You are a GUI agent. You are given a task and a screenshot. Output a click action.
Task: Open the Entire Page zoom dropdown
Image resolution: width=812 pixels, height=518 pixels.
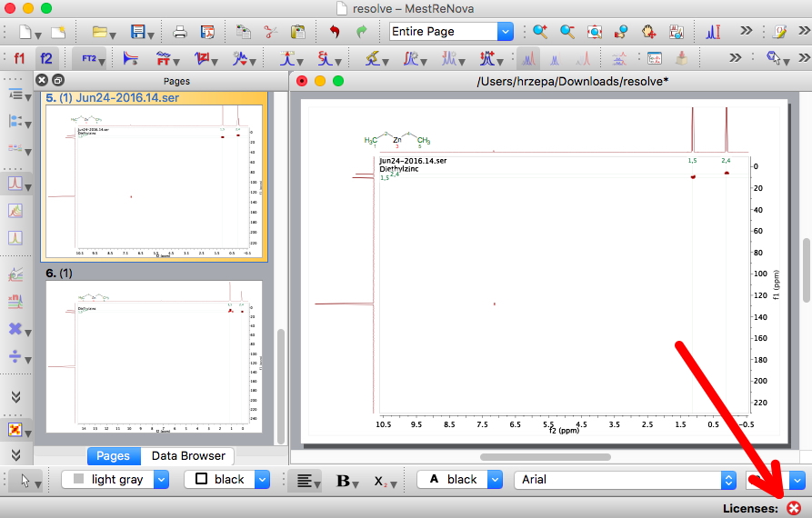click(505, 32)
